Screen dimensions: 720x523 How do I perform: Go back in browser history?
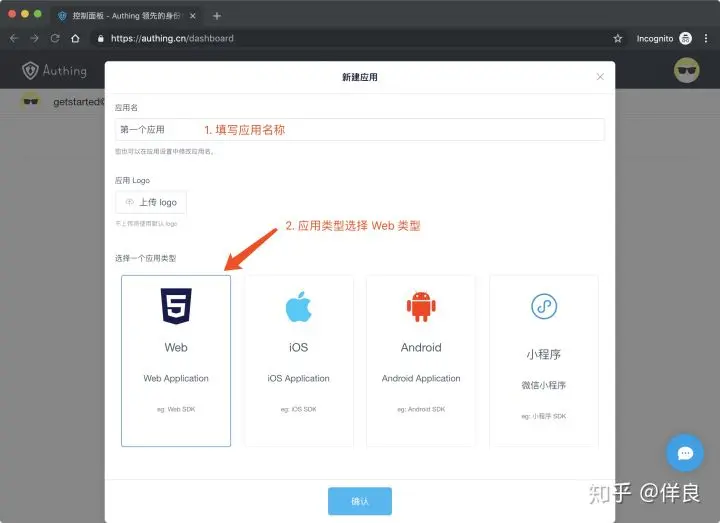coord(14,38)
